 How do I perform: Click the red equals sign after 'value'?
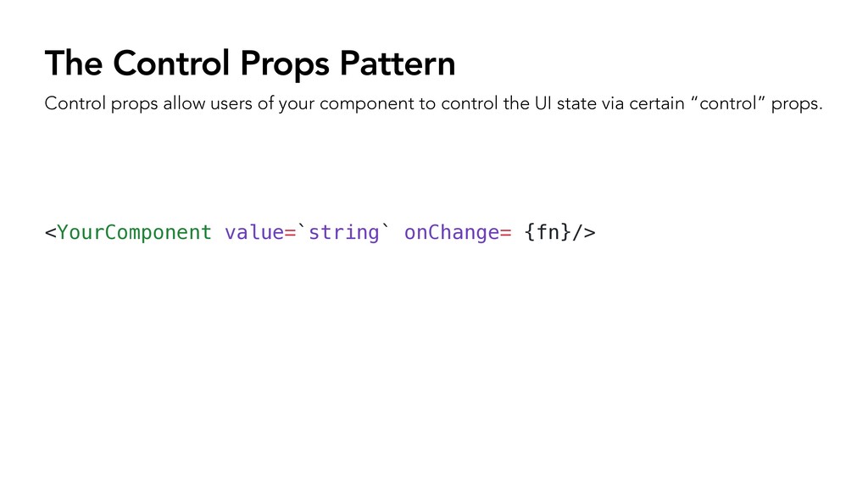tap(290, 233)
